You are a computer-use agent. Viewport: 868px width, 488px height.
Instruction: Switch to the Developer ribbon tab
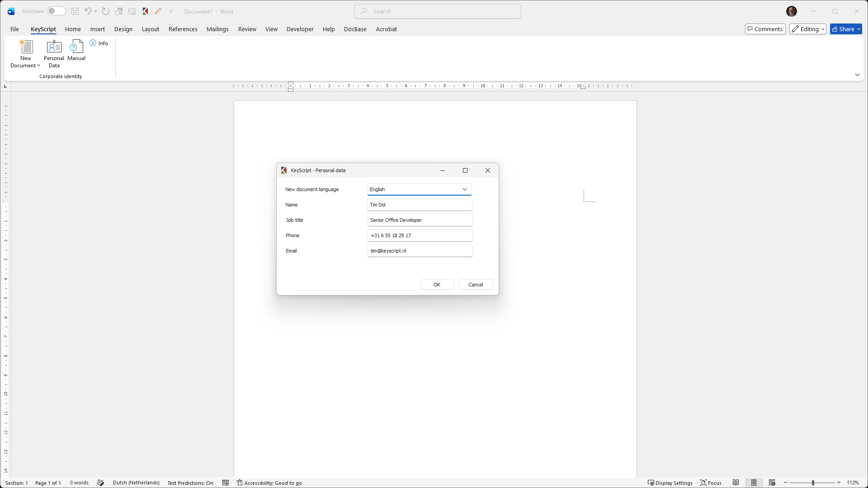click(300, 29)
